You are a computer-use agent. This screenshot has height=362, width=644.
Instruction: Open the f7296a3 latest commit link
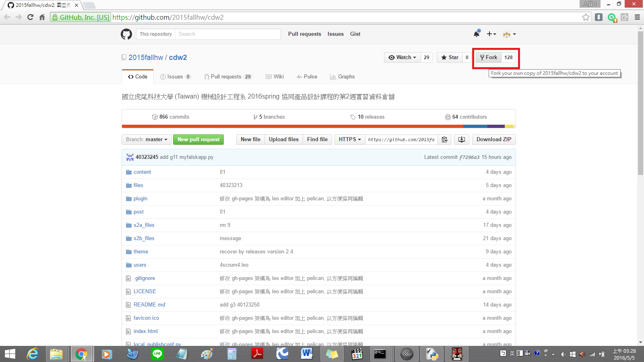(469, 157)
